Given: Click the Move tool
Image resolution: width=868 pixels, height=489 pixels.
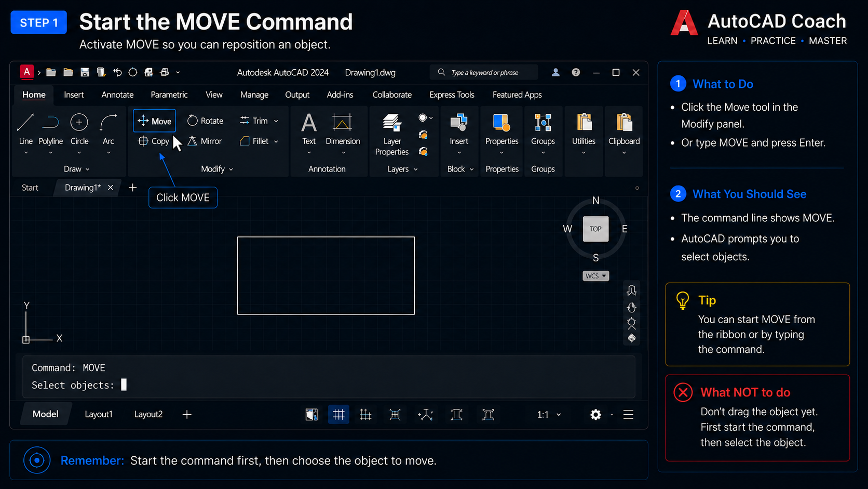Looking at the screenshot, I should click(x=155, y=121).
